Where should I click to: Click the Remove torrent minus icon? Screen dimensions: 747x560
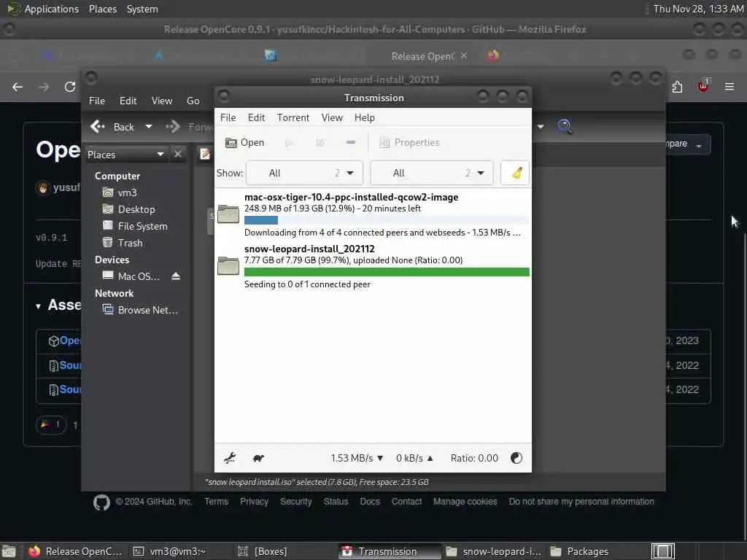point(351,142)
